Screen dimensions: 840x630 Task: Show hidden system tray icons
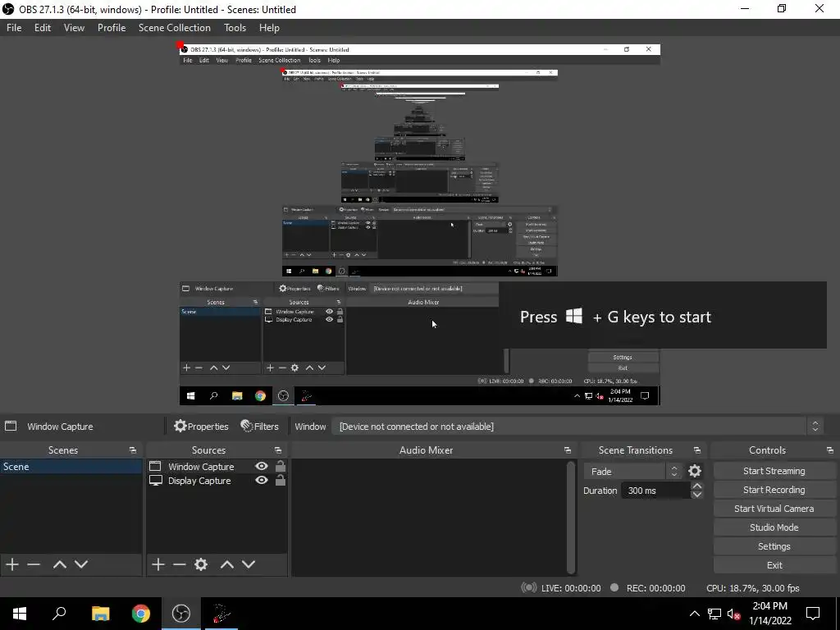pyautogui.click(x=694, y=614)
